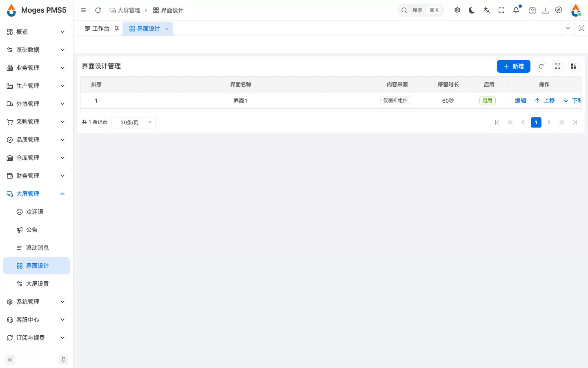
Task: Jump forward several pages in pagination
Action: tap(562, 122)
